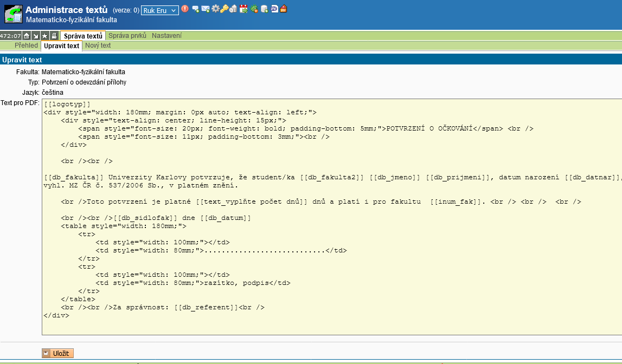Click the database add icon
Viewport: 622px width, 364px height.
tap(264, 9)
